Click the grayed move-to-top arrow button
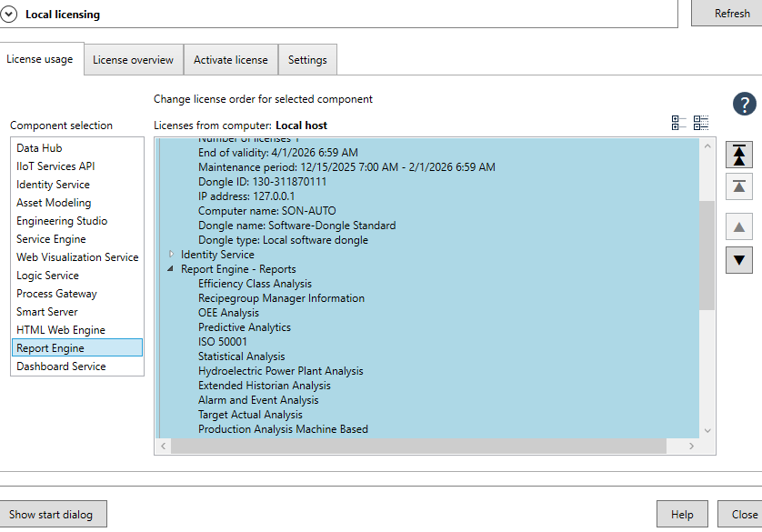 tap(739, 186)
